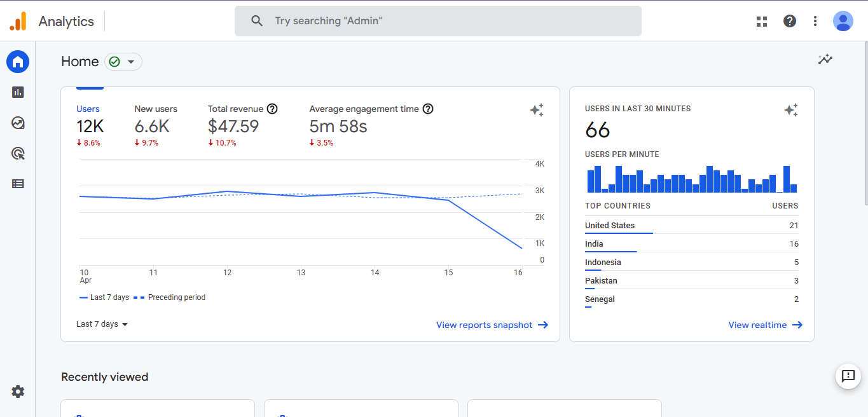Viewport: 868px width, 417px height.
Task: Select the Average engagement time metric tab
Action: [x=371, y=125]
